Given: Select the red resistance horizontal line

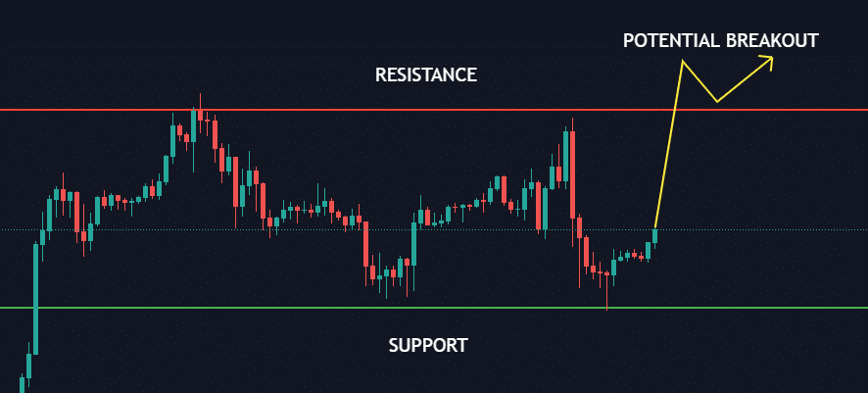Looking at the screenshot, I should tap(434, 110).
